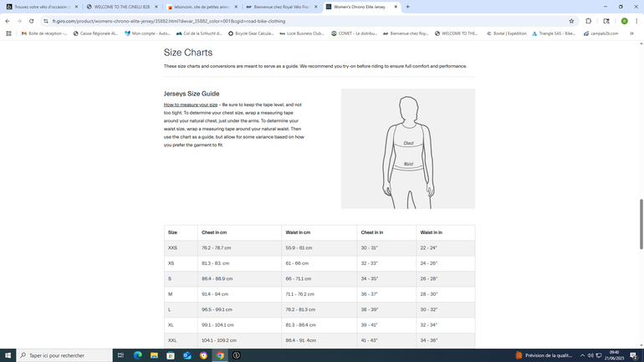
Task: Open the Chrome profile avatar
Action: pos(624,21)
